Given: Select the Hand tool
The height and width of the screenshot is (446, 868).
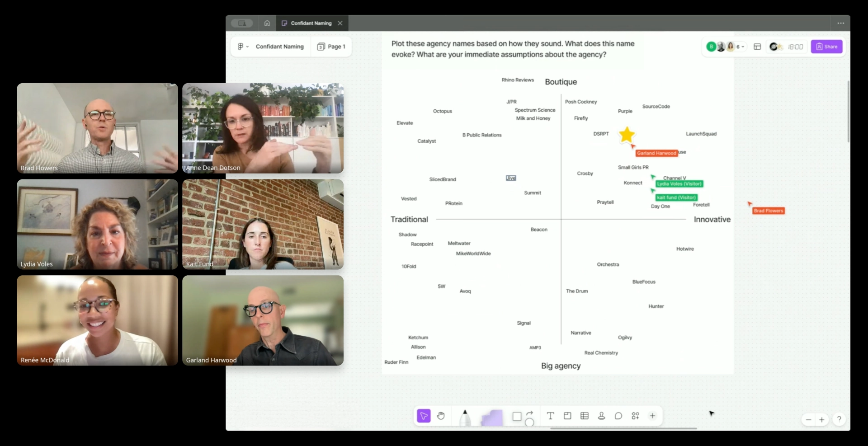Looking at the screenshot, I should pyautogui.click(x=441, y=416).
